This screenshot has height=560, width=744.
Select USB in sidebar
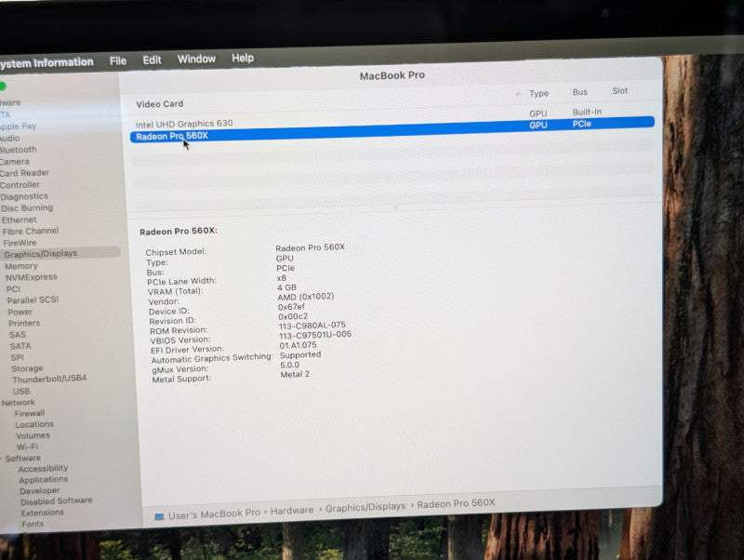tap(21, 392)
